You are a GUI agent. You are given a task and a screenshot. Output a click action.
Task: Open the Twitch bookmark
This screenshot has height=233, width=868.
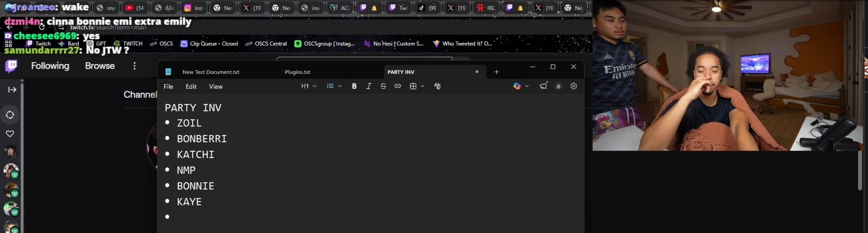pos(38,43)
